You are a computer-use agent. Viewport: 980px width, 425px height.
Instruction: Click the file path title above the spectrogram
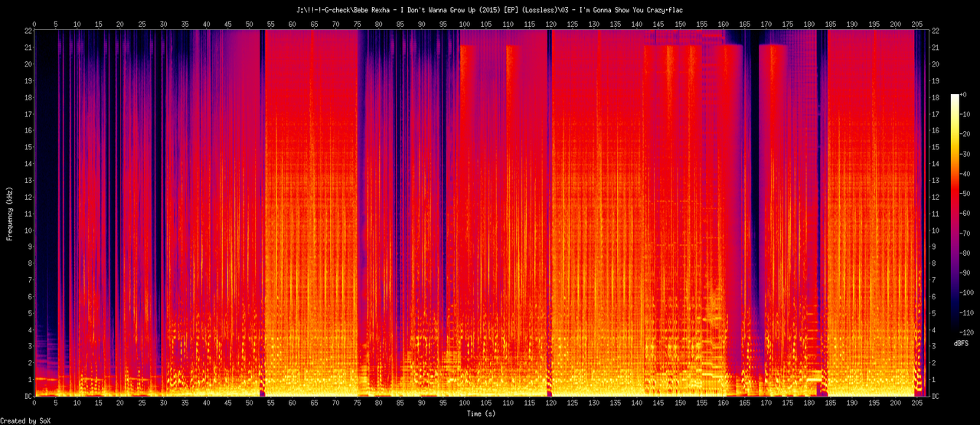[x=490, y=10]
